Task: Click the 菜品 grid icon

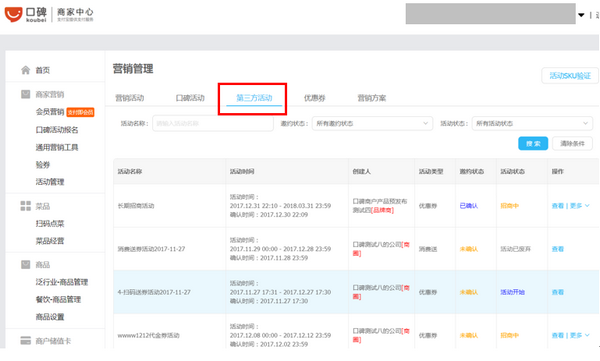Action: tap(25, 206)
